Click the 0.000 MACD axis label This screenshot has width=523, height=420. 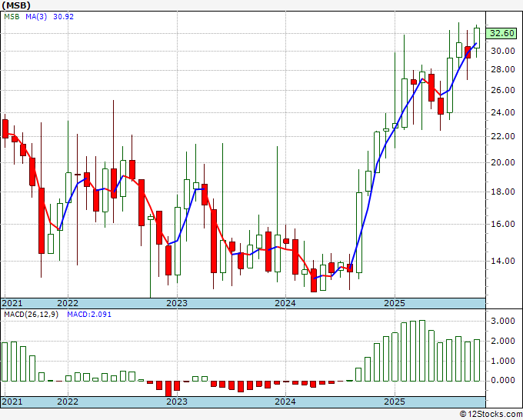pos(502,380)
